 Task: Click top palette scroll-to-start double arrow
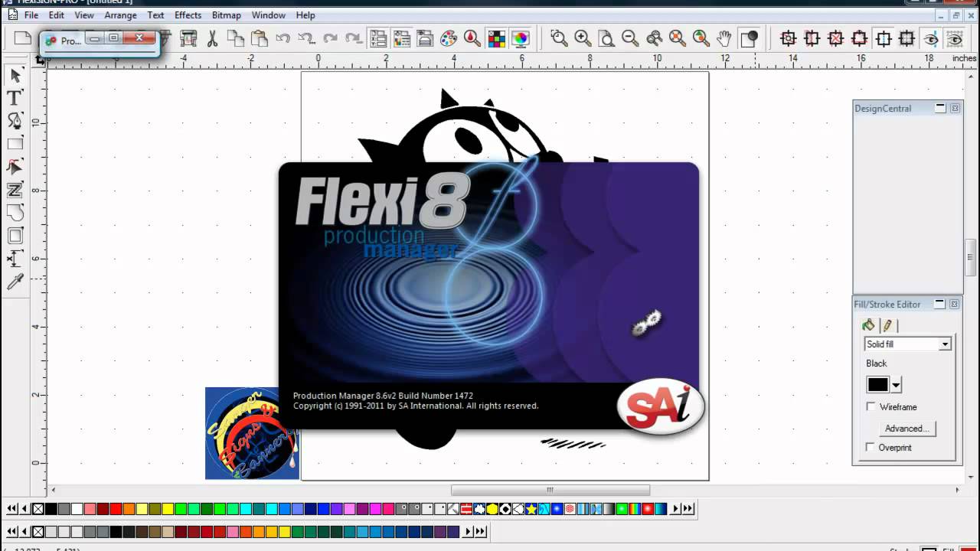tap(12, 509)
